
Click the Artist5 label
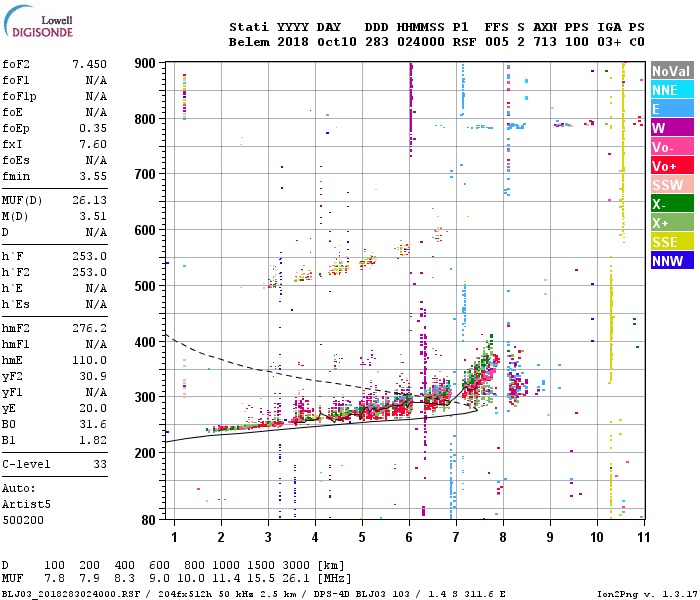pos(26,504)
